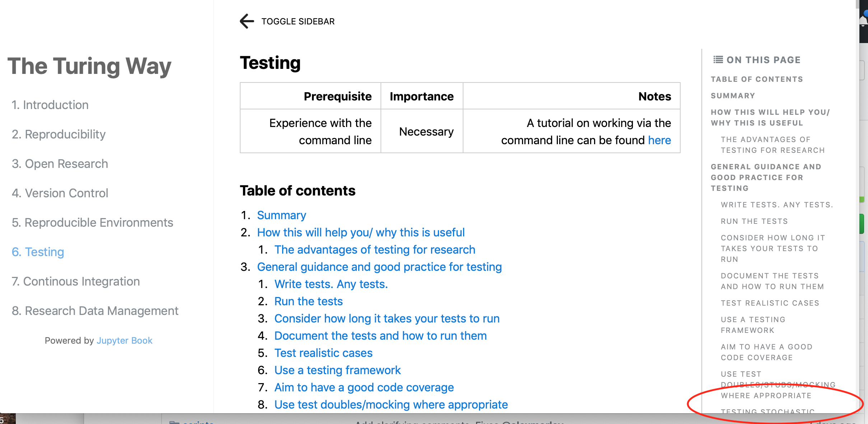Click 'Run the tests' link
Image resolution: width=868 pixels, height=424 pixels.
308,301
